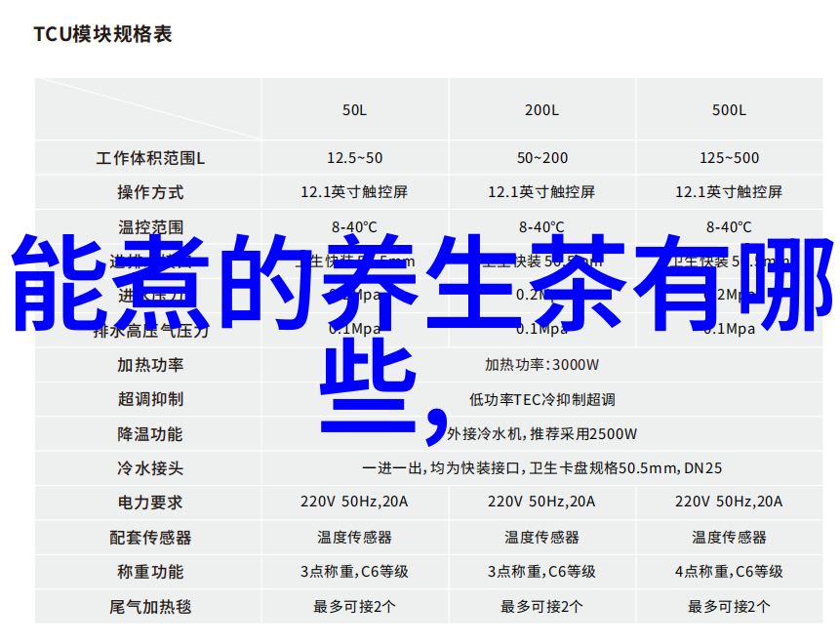Select the 低功率TEC冷抑制超调 cell

click(541, 399)
